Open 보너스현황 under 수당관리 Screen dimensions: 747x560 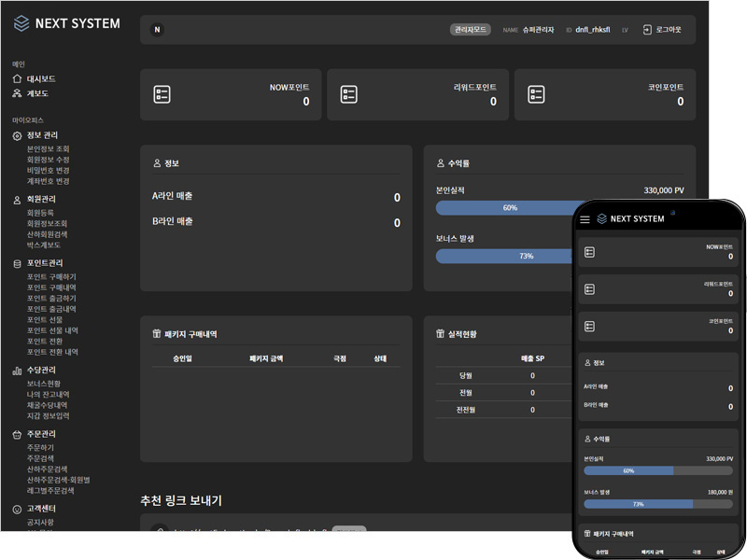[43, 384]
